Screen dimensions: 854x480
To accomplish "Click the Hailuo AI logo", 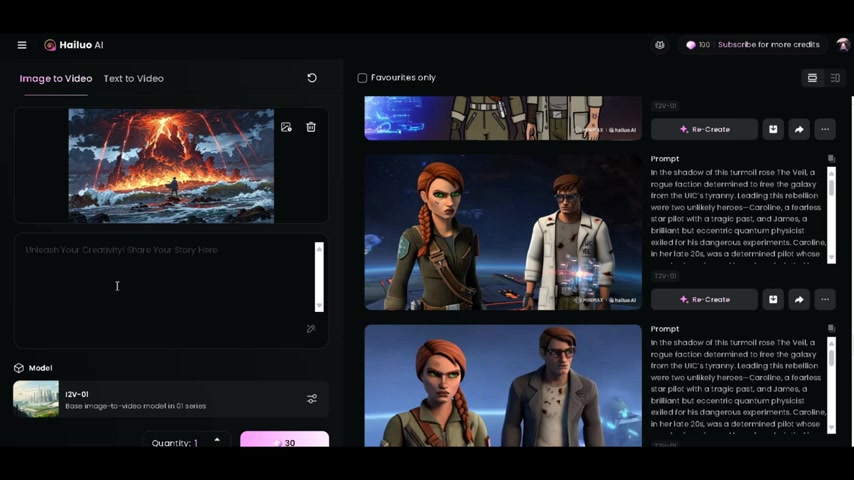I will [x=74, y=45].
